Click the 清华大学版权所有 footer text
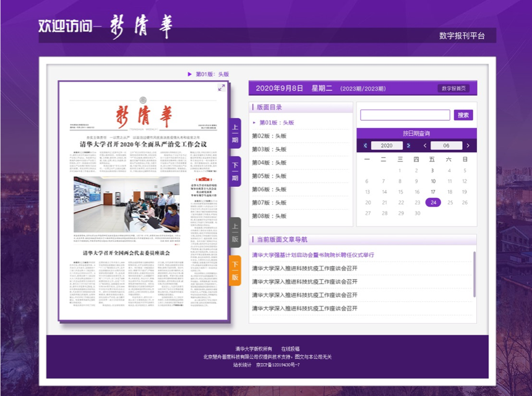The width and height of the screenshot is (532, 396). click(254, 349)
